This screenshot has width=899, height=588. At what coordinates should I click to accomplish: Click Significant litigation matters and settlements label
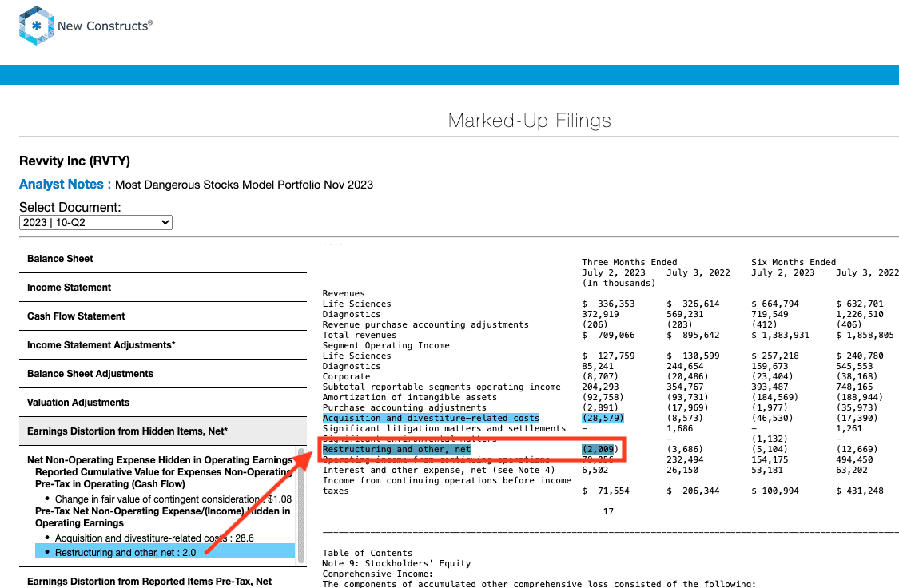[444, 429]
